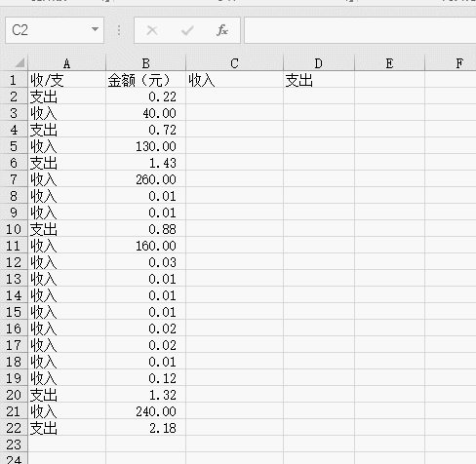Click cell A22 containing 支出
Screen dimensions: 476x464
(67, 428)
